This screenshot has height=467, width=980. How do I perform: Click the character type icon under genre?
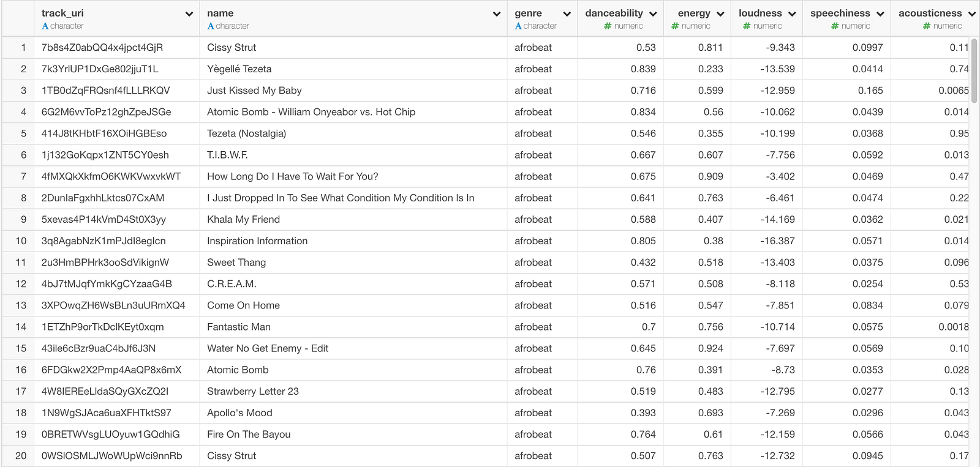(518, 26)
